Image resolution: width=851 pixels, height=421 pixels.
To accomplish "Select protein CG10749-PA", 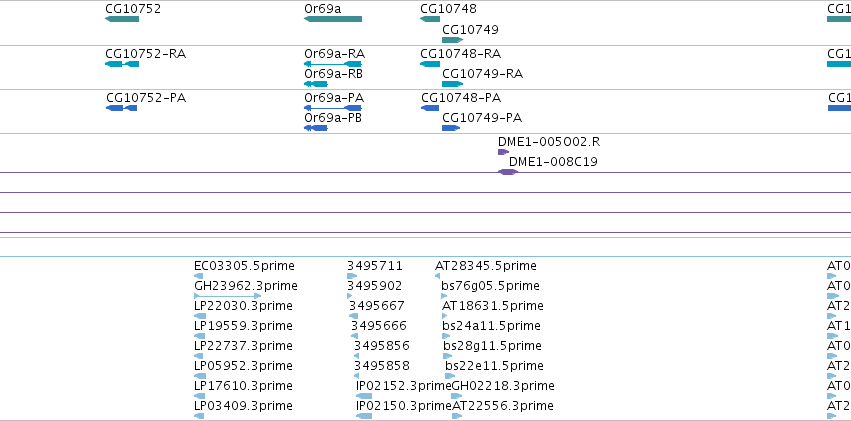I will click(x=451, y=128).
